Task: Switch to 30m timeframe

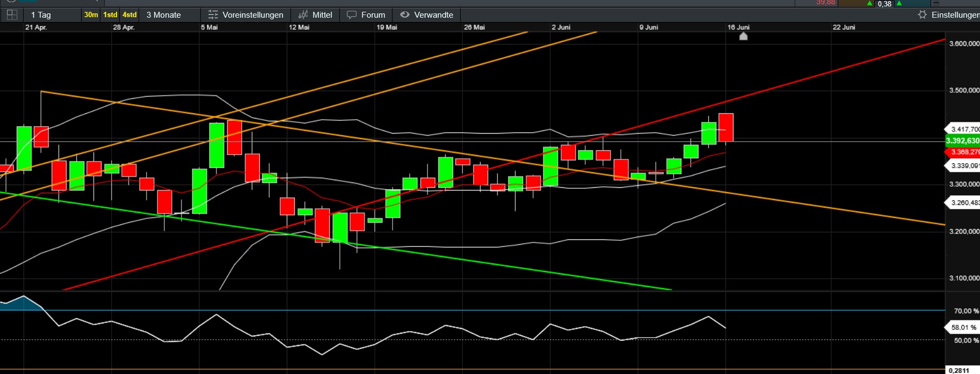Action: pyautogui.click(x=91, y=15)
